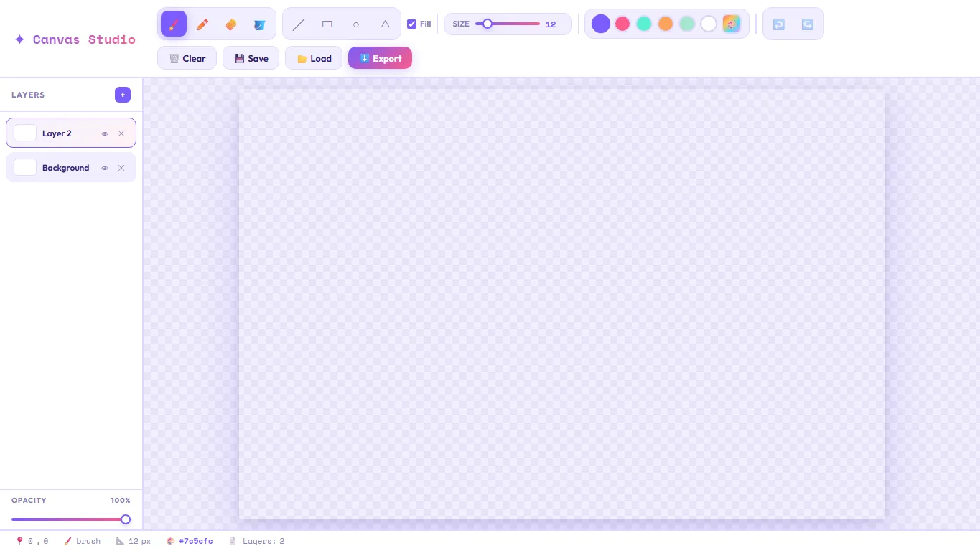This screenshot has height=551, width=980.
Task: Select the Brush tool
Action: (174, 24)
